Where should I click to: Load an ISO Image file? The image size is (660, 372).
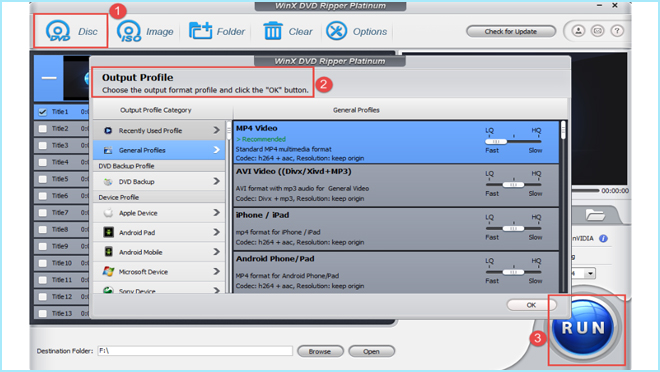pyautogui.click(x=145, y=31)
